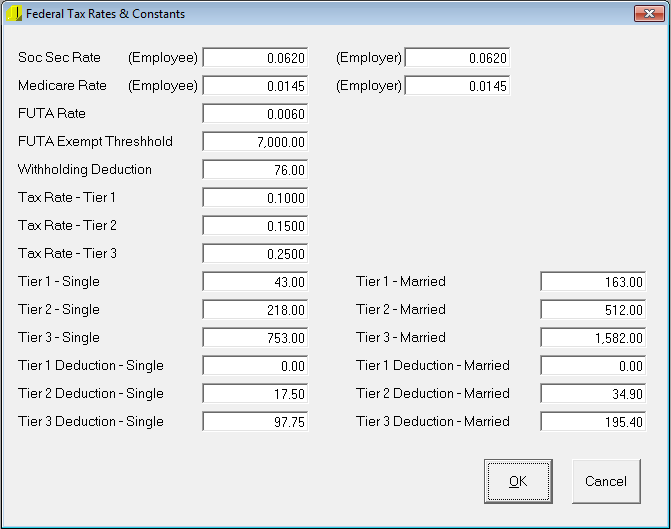Edit the Tax Rate - Tier 2 field
The image size is (671, 529).
[x=255, y=226]
